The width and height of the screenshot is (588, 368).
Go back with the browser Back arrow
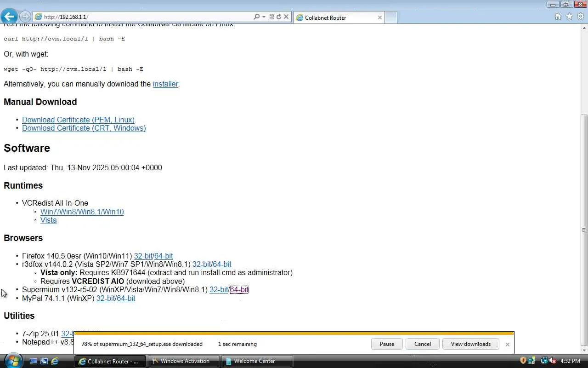click(x=9, y=17)
